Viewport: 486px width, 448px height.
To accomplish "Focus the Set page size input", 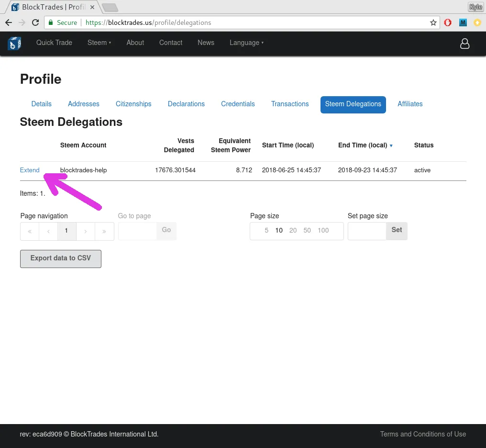I will [367, 231].
